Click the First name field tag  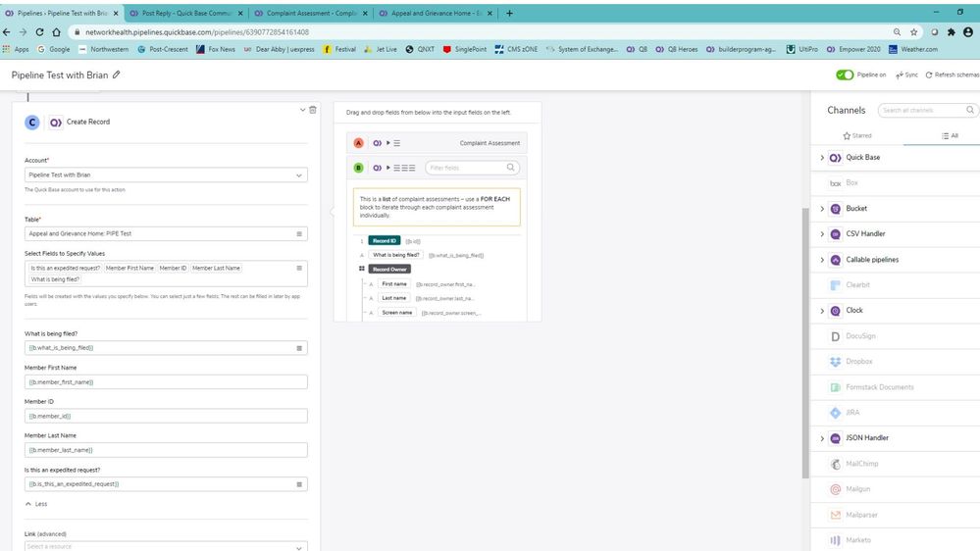click(394, 284)
